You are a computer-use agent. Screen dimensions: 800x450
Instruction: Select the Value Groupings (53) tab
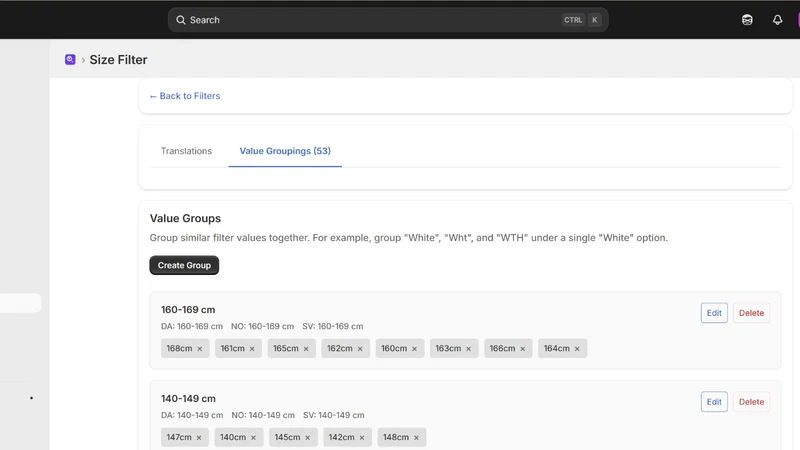point(285,151)
